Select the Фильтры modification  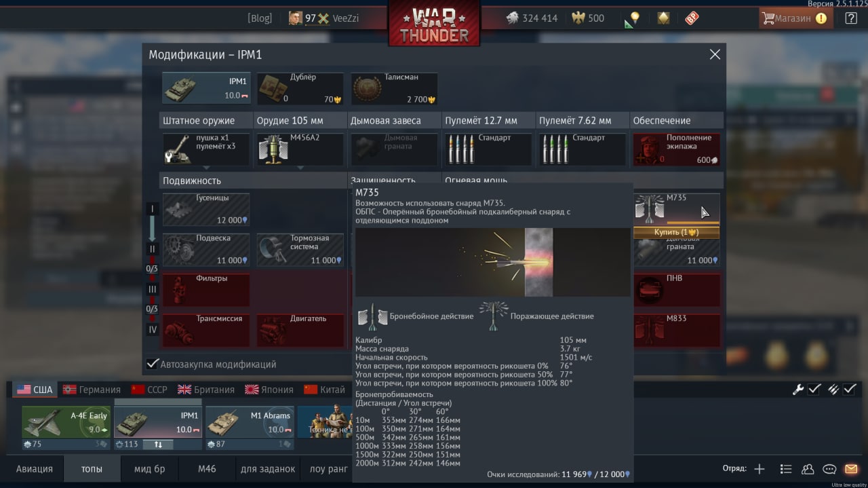205,290
